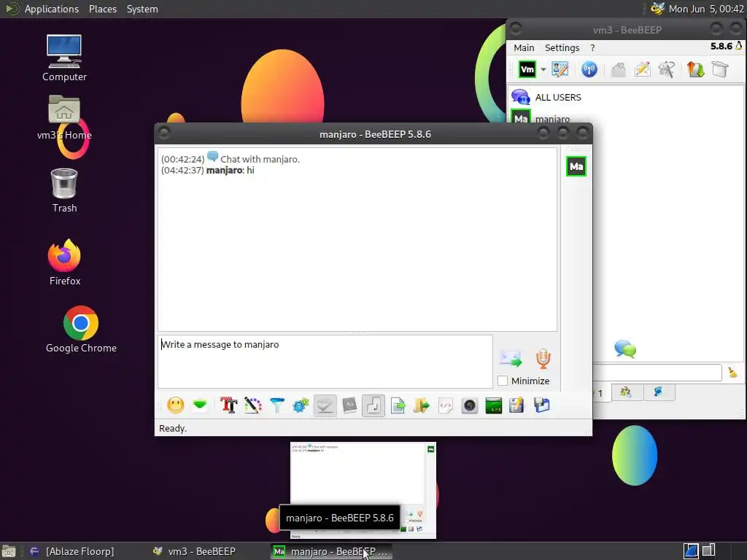747x560 pixels.
Task: Open the Applications menu in top panel
Action: 52,9
